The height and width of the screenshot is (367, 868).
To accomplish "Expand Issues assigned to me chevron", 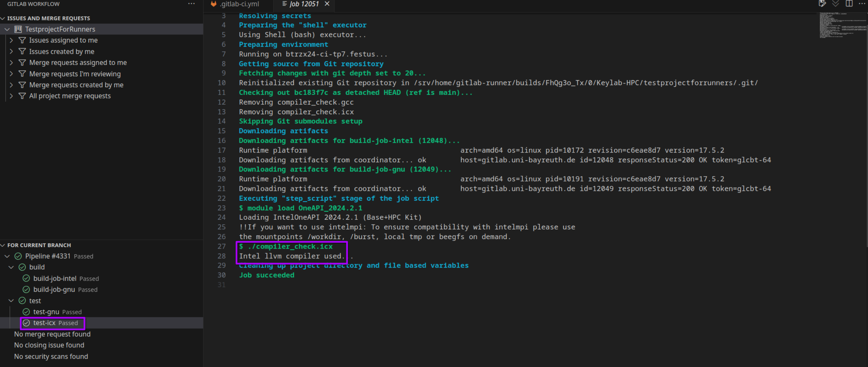I will [x=11, y=40].
